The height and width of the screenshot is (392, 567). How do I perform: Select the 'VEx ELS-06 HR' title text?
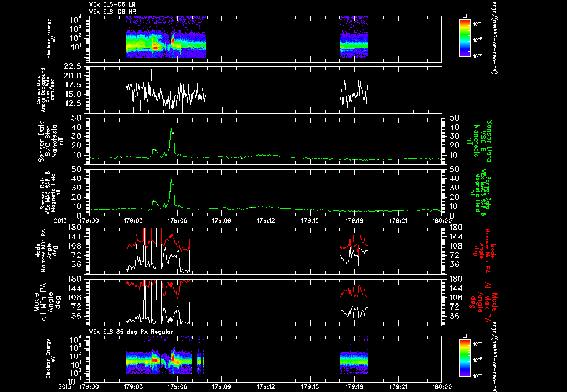click(x=112, y=12)
